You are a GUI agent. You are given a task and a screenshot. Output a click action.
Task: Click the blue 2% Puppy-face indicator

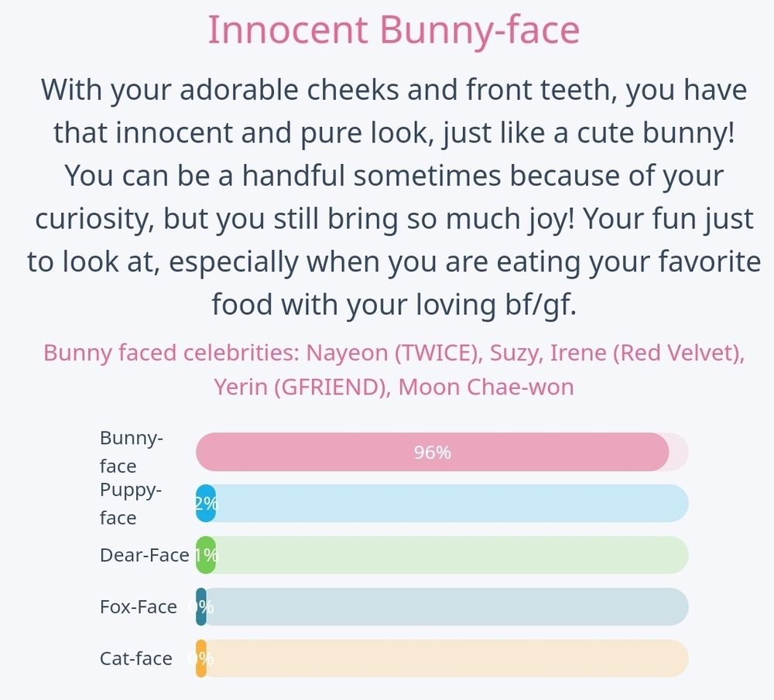tap(206, 504)
